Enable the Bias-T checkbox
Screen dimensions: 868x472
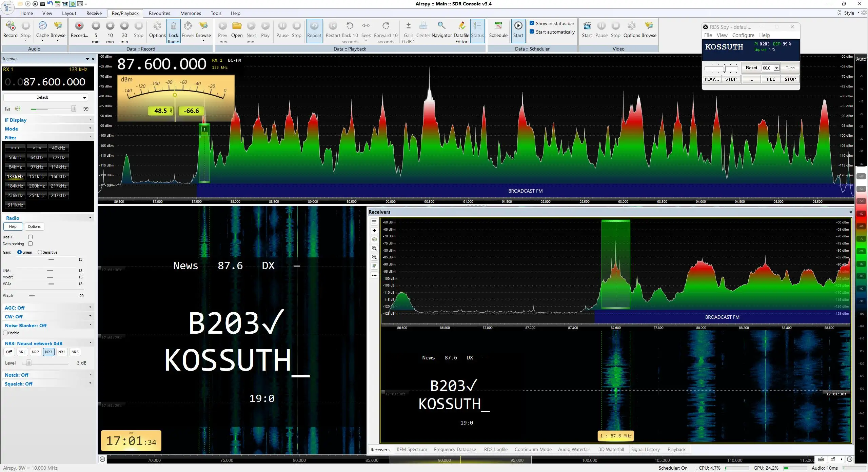[x=30, y=237]
